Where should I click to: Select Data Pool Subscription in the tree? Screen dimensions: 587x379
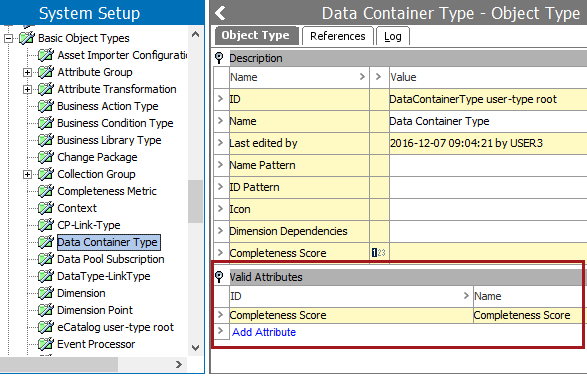pyautogui.click(x=110, y=259)
